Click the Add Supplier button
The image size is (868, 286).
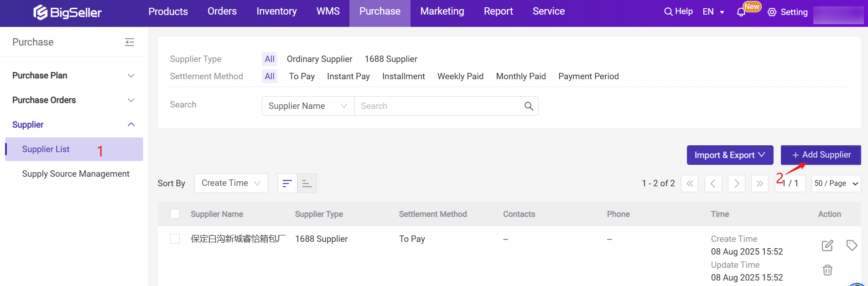pyautogui.click(x=821, y=155)
